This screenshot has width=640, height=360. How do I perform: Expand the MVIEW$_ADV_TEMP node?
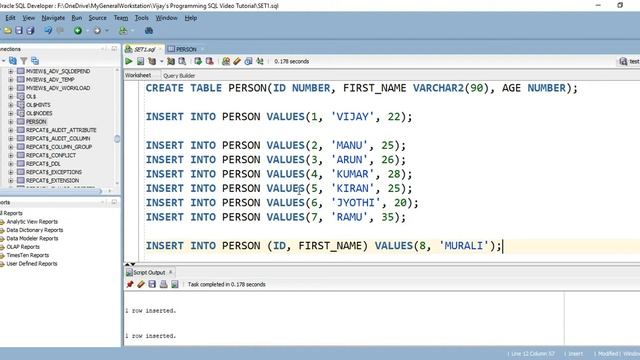(11, 80)
